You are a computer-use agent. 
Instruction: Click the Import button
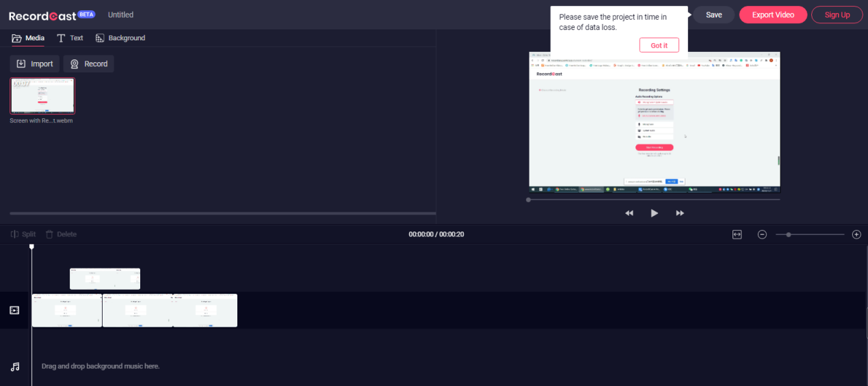pos(35,64)
